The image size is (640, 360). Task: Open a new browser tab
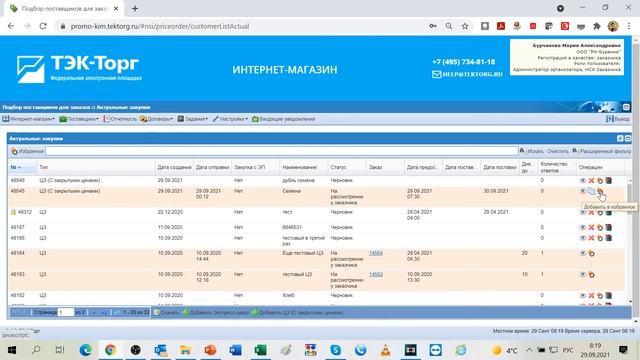point(135,8)
